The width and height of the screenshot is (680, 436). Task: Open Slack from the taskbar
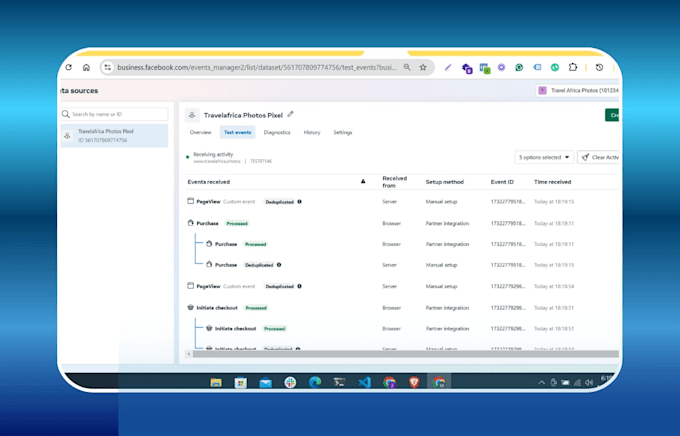point(290,382)
